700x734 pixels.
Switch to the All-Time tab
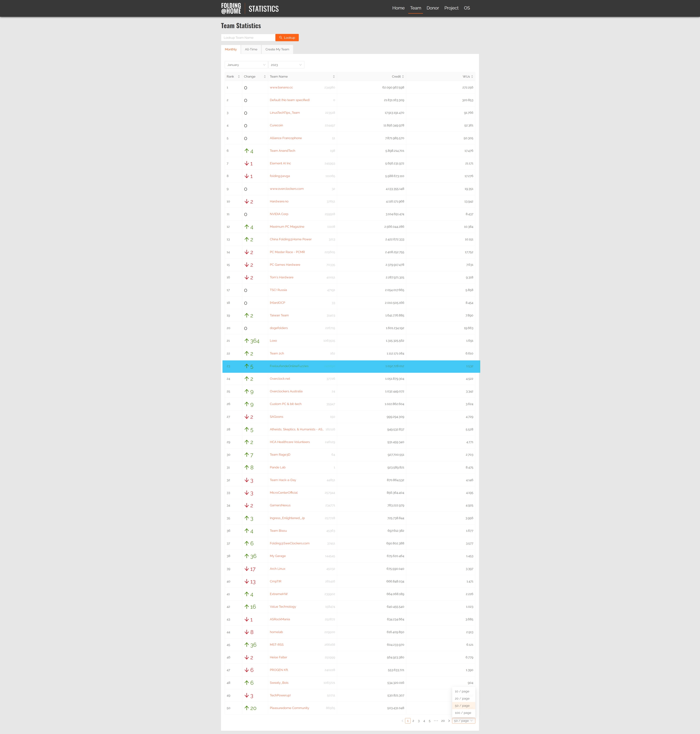coord(251,49)
